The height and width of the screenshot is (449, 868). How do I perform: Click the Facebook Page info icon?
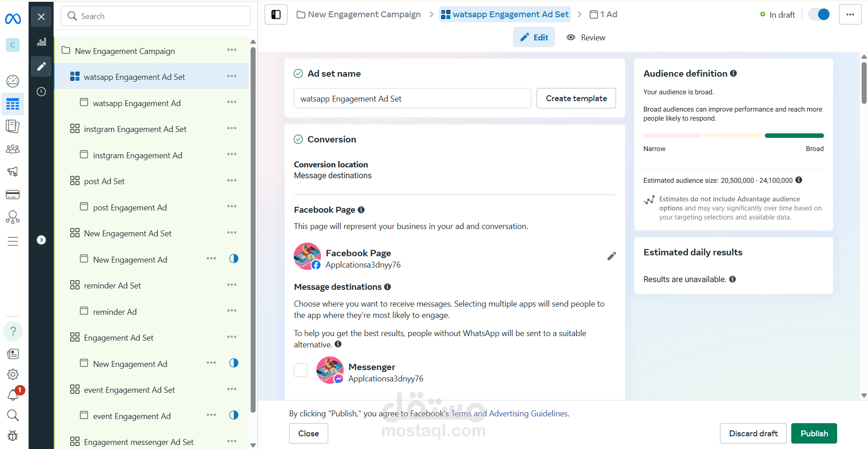[361, 210]
